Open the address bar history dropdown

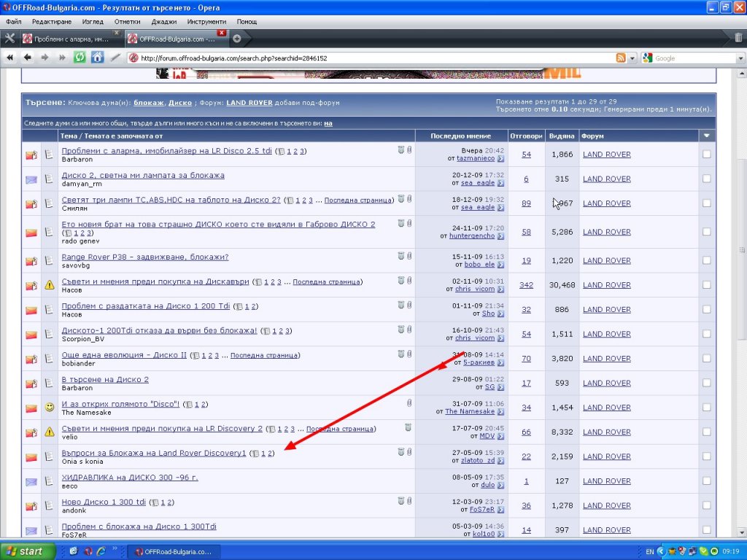(x=632, y=58)
